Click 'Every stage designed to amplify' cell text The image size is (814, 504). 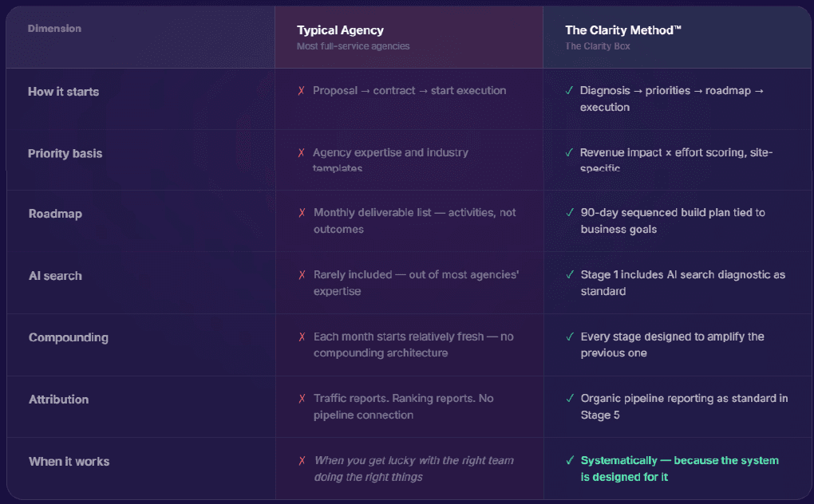click(x=672, y=345)
